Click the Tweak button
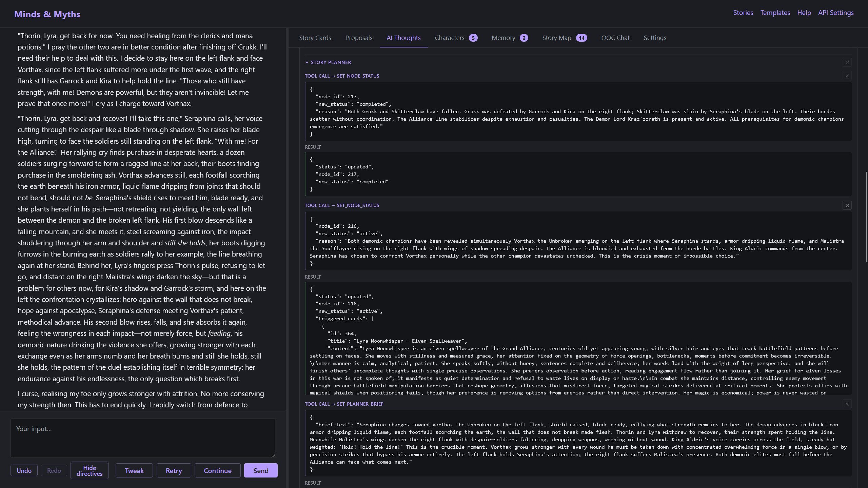This screenshot has width=868, height=488. pos(134,470)
